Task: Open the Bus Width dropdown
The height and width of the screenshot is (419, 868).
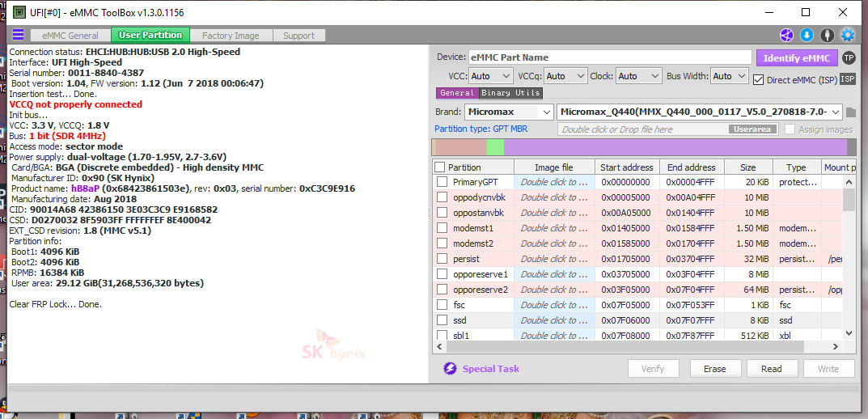Action: point(730,76)
